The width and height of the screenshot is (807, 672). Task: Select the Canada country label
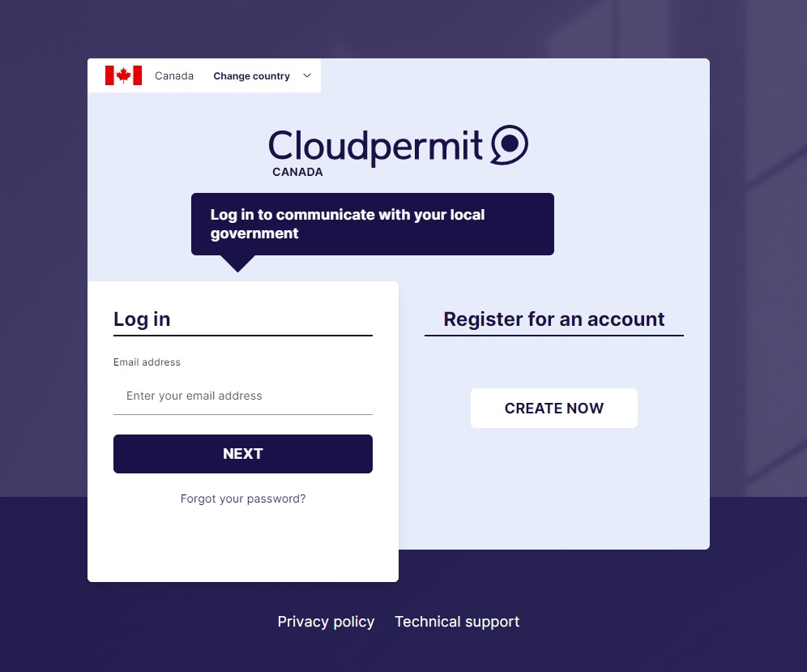(x=174, y=75)
